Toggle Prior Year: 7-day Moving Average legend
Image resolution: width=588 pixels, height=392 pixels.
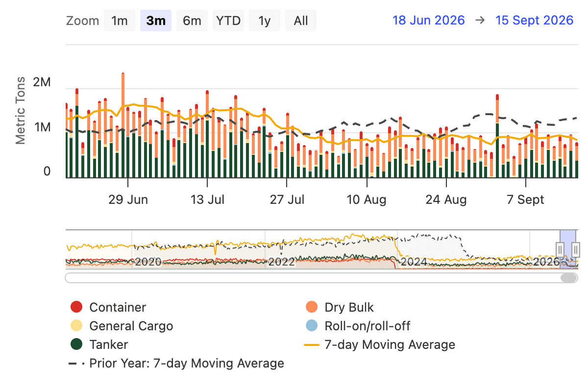click(176, 363)
